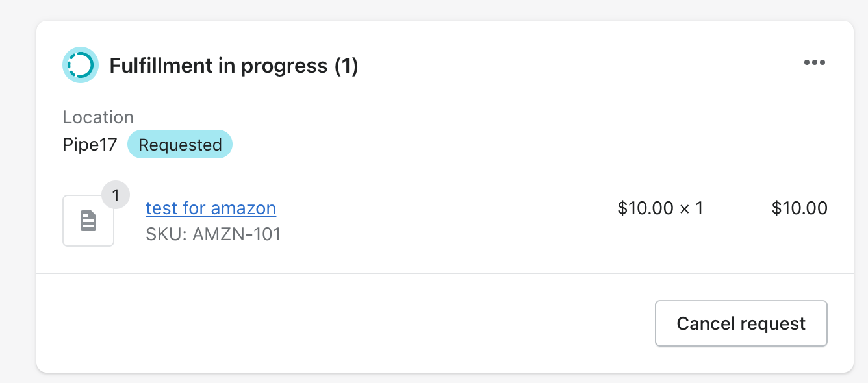Click the Fulfillment in progress (1) heading
This screenshot has width=868, height=383.
click(234, 66)
